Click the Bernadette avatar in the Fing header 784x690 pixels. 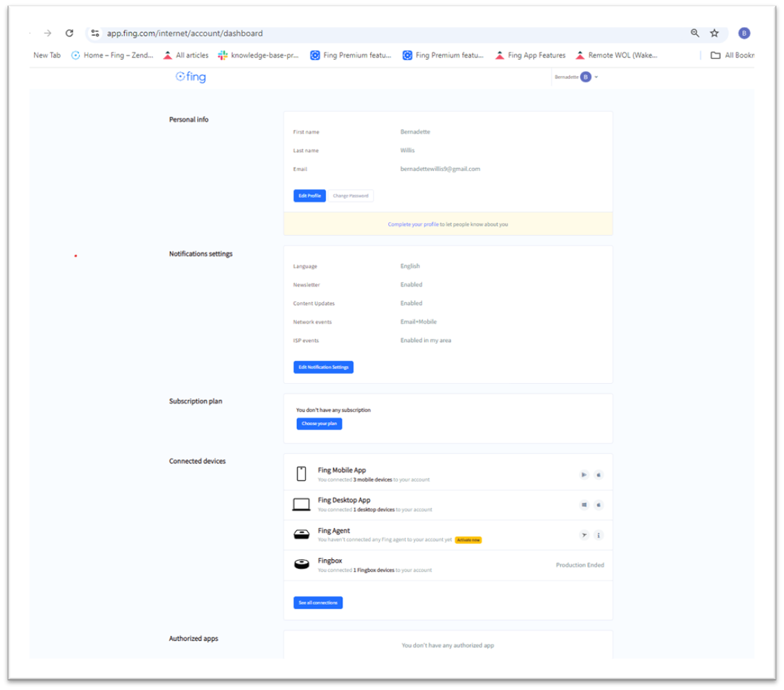tap(586, 77)
